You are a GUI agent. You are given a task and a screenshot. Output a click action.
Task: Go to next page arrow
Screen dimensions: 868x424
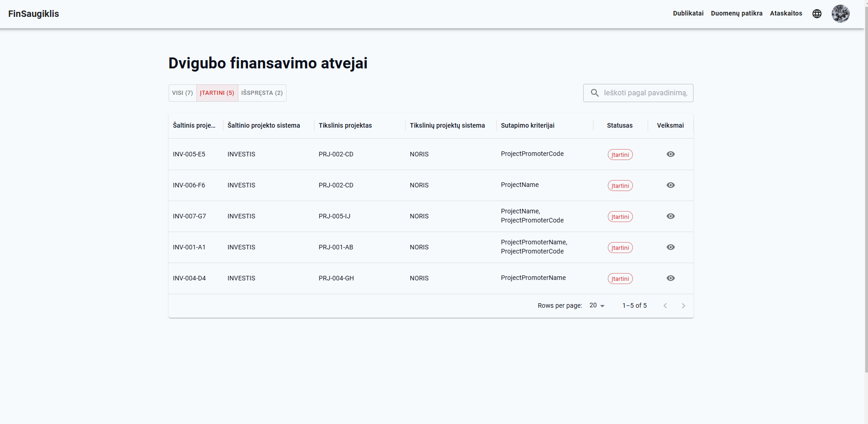point(683,306)
